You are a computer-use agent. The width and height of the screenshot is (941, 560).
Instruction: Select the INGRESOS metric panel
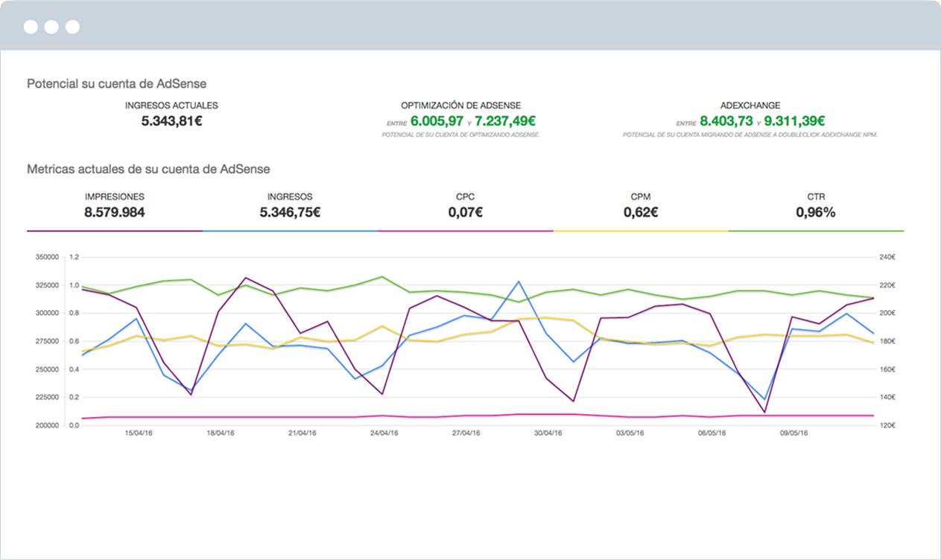[x=291, y=205]
